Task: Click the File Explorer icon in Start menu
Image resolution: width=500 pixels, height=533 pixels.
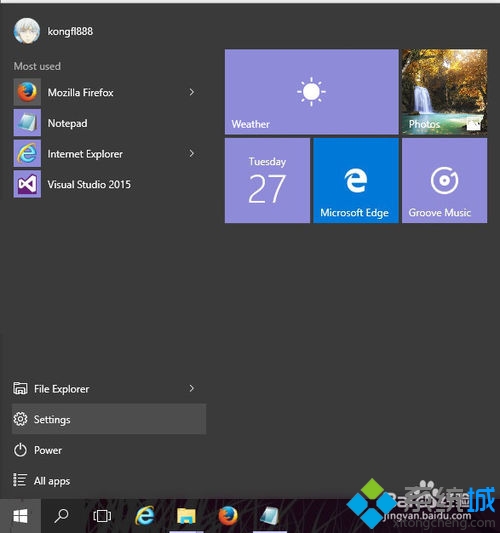Action: (20, 388)
